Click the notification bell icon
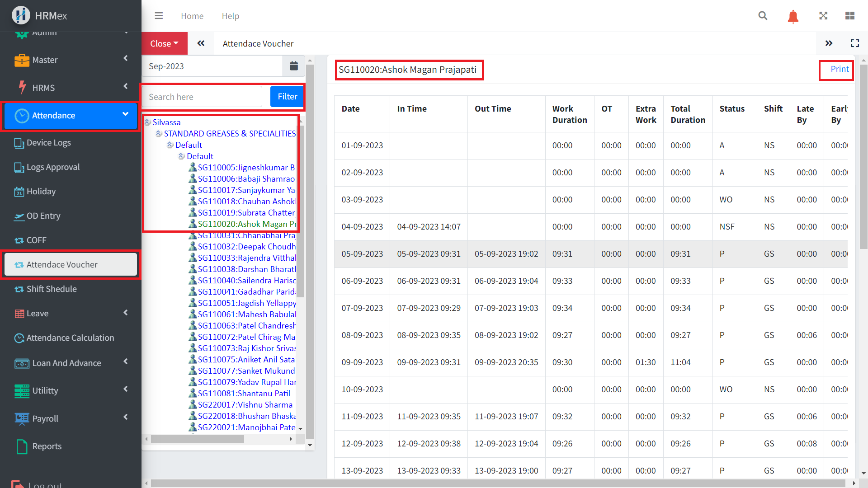Screen dimensions: 868x488 pyautogui.click(x=793, y=17)
